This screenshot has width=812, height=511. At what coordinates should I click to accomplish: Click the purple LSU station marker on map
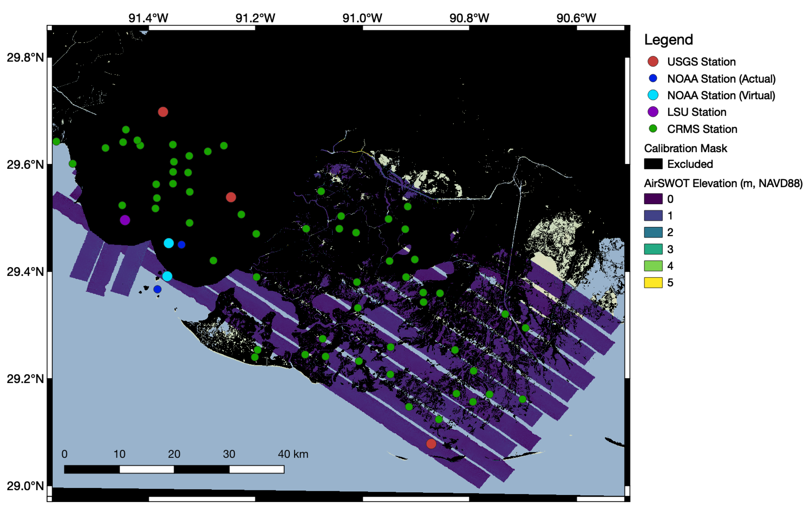[125, 220]
